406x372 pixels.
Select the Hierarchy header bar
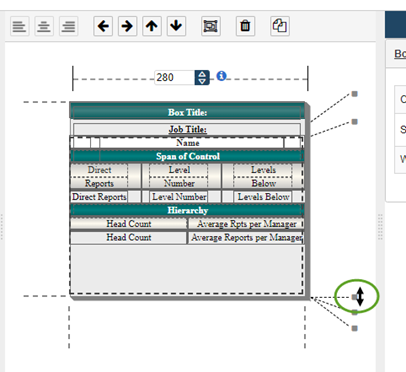coord(187,210)
